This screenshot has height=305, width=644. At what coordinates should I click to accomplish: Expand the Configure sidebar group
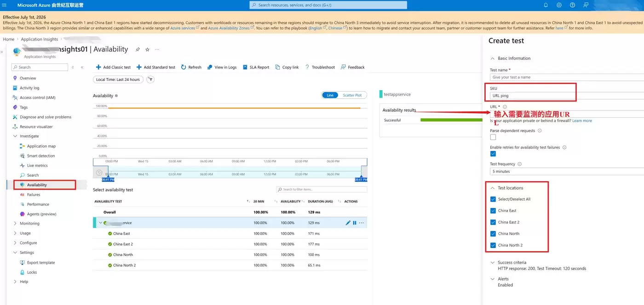click(x=15, y=243)
